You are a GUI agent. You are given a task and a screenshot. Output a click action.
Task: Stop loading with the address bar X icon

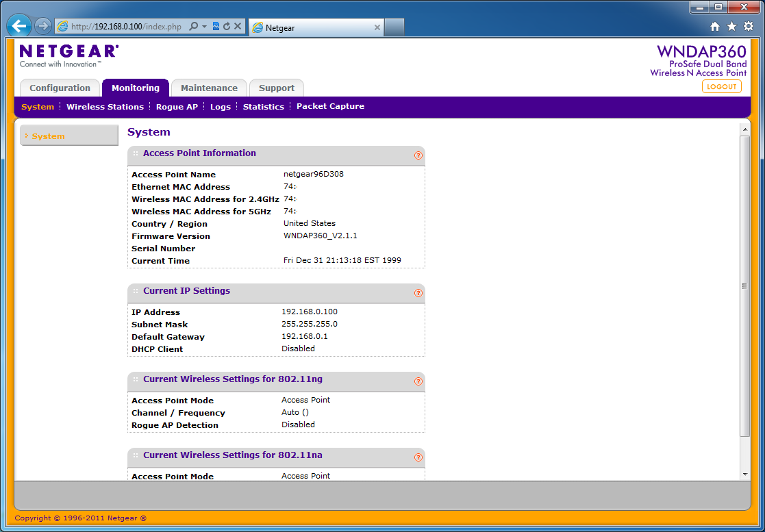click(238, 26)
